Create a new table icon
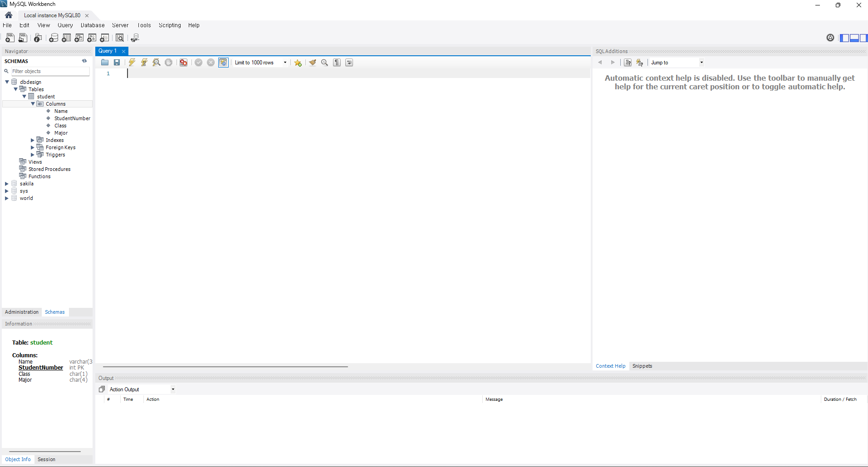 pos(66,38)
